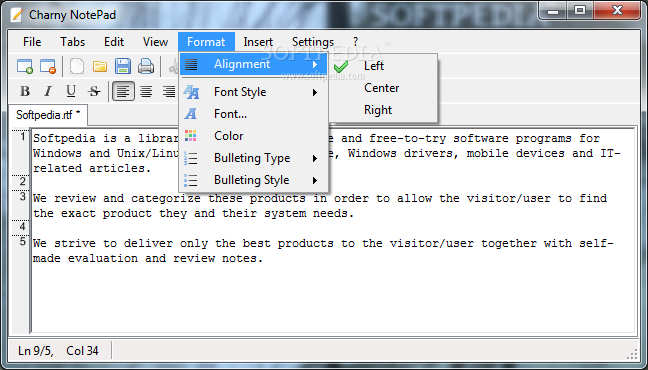Viewport: 648px width, 370px height.
Task: Maximize the Charny NotePad window
Action: (x=580, y=11)
